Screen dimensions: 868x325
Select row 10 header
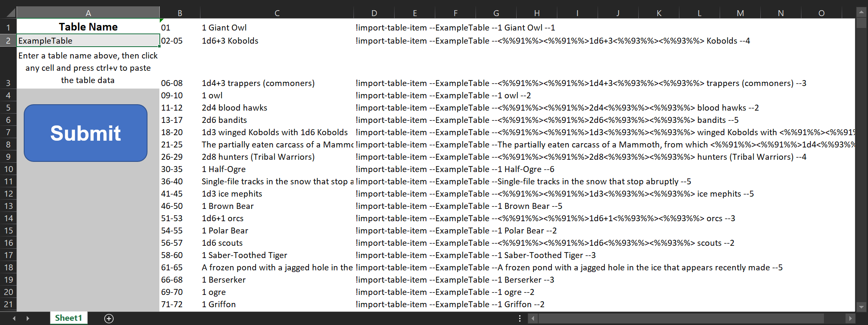click(8, 169)
